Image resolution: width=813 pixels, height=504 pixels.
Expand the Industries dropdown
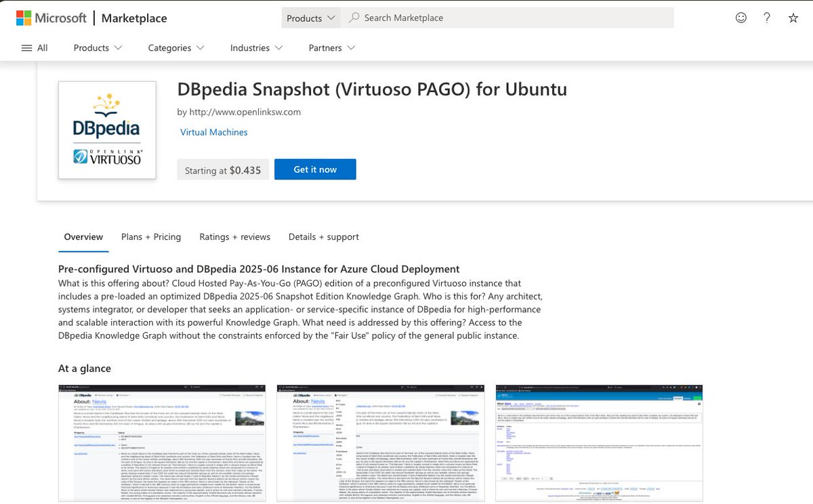click(x=255, y=47)
